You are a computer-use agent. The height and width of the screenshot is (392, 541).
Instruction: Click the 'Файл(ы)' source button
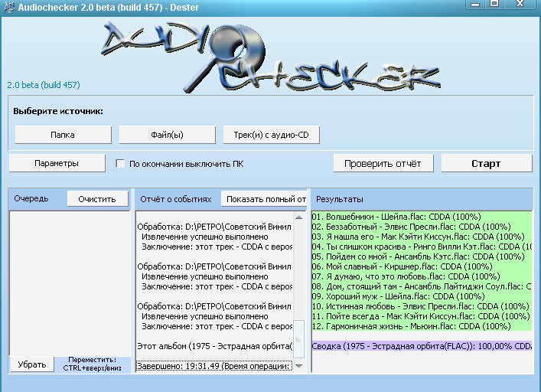[167, 135]
